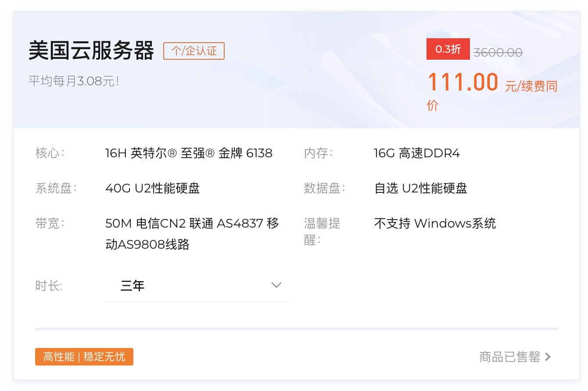
Task: Click the 自选 U2性能硬盘 data disk value
Action: click(420, 188)
